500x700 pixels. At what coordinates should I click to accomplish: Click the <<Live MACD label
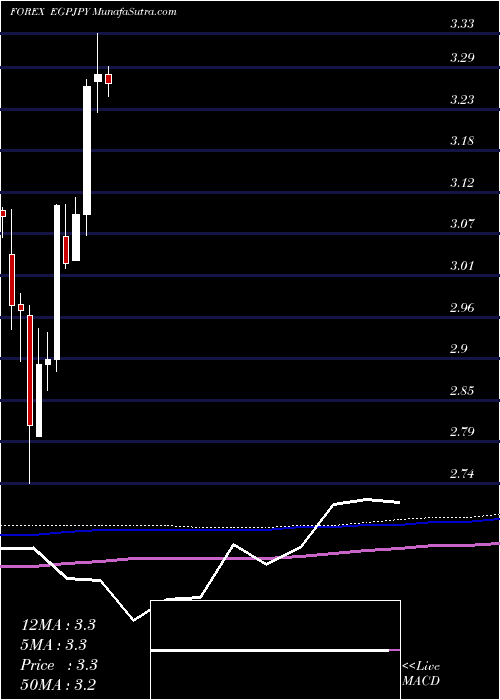coord(421,674)
